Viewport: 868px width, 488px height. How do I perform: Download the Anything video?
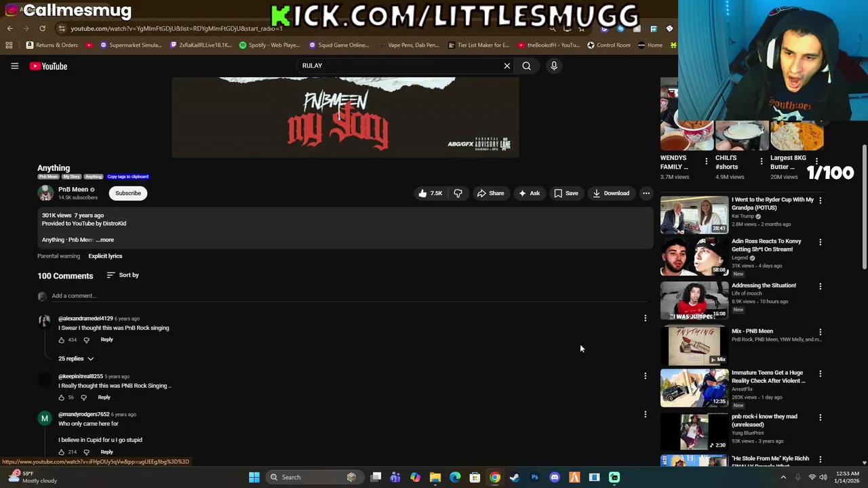pos(611,193)
